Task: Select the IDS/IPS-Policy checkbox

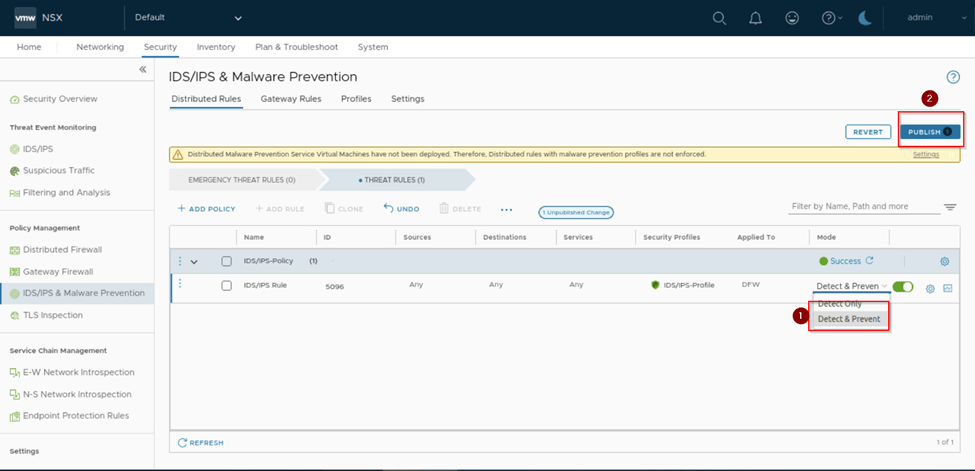Action: pos(226,262)
